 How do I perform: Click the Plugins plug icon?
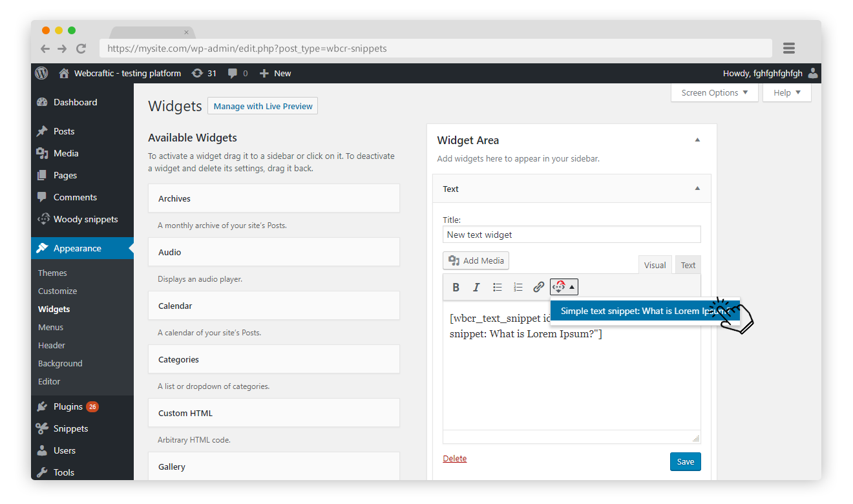[43, 406]
